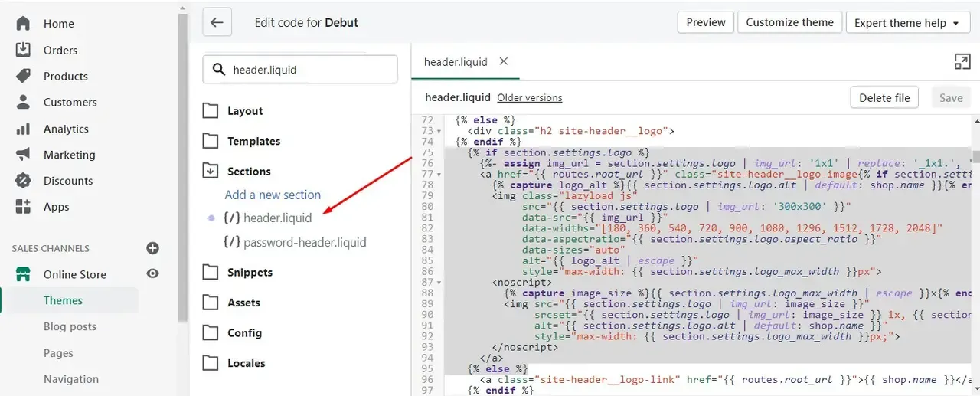Click the Older versions link

tap(530, 98)
